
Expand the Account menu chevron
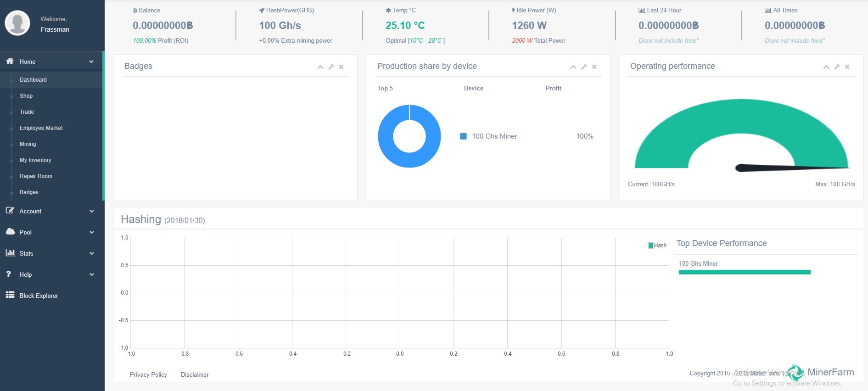(x=92, y=211)
